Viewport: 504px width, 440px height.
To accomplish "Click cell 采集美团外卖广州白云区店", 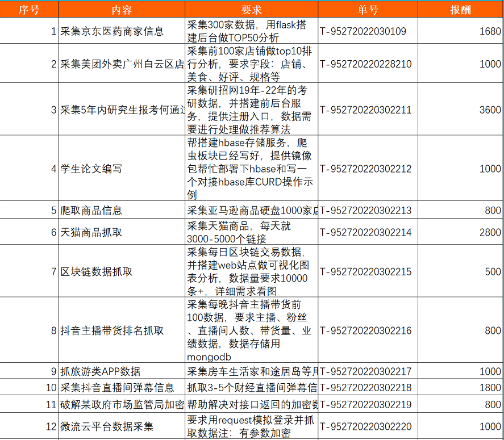I will (x=122, y=63).
